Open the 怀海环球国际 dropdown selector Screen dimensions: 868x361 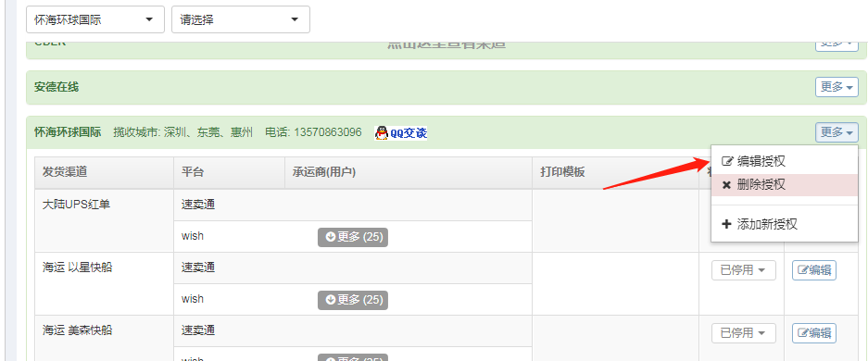click(x=95, y=20)
